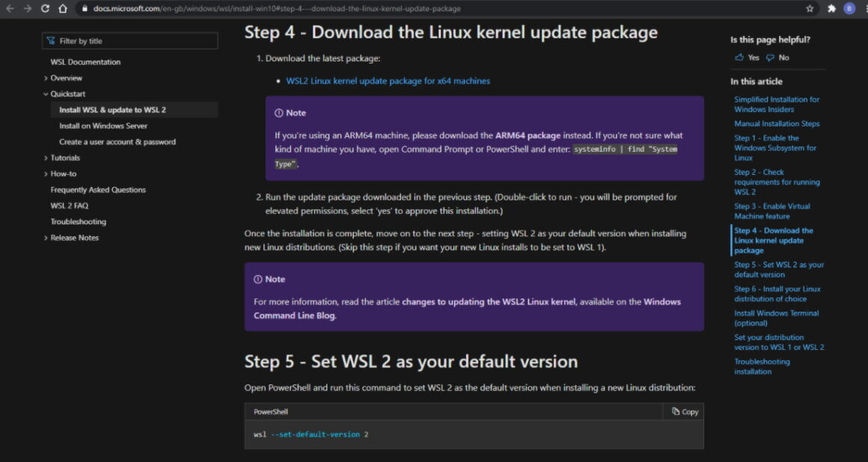
Task: Click the browser back arrow
Action: (10, 8)
